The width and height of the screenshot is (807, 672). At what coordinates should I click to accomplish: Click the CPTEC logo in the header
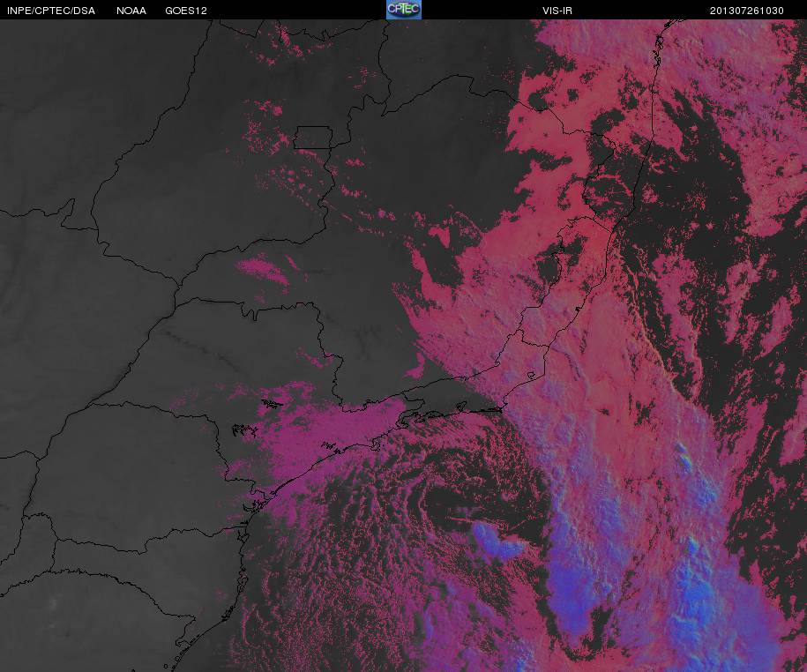point(404,10)
